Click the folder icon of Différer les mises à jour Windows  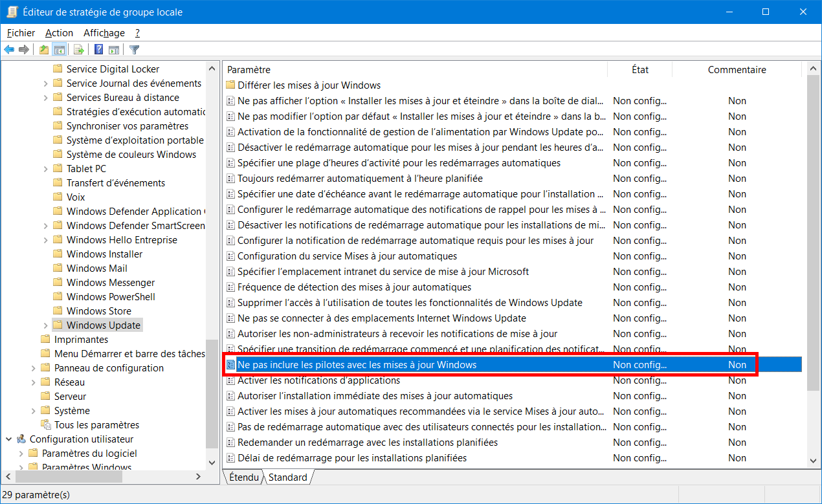pos(230,85)
